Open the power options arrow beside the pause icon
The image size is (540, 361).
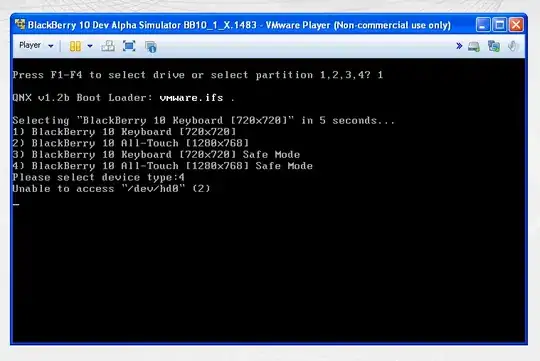[90, 46]
